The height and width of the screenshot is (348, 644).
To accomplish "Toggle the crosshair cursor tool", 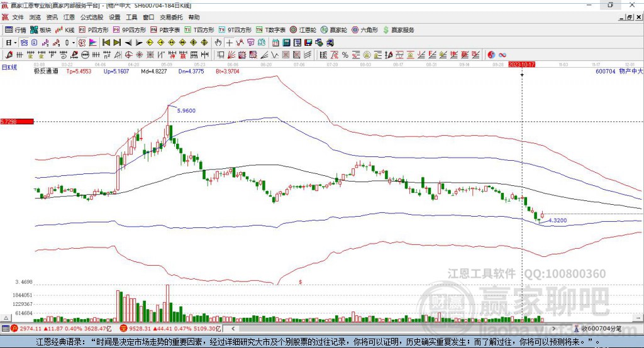I will tap(229, 43).
